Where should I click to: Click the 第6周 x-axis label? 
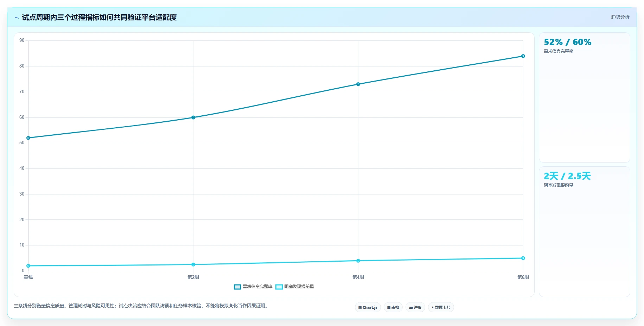pyautogui.click(x=523, y=277)
